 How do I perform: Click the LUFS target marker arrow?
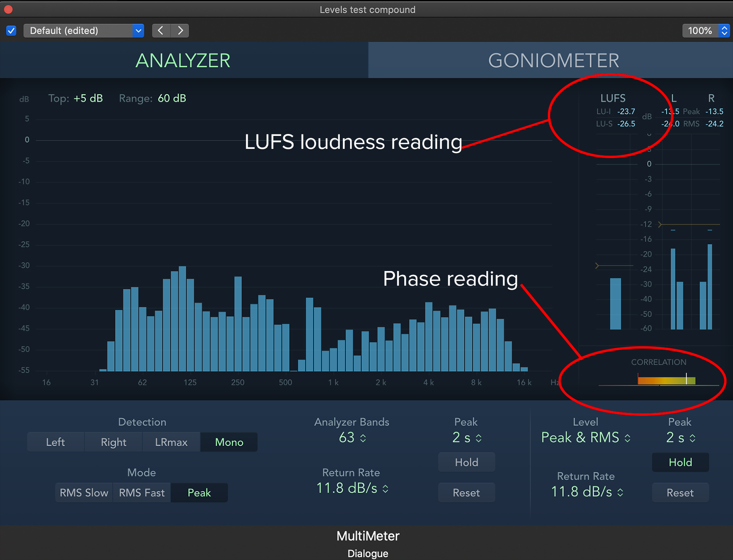point(597,266)
